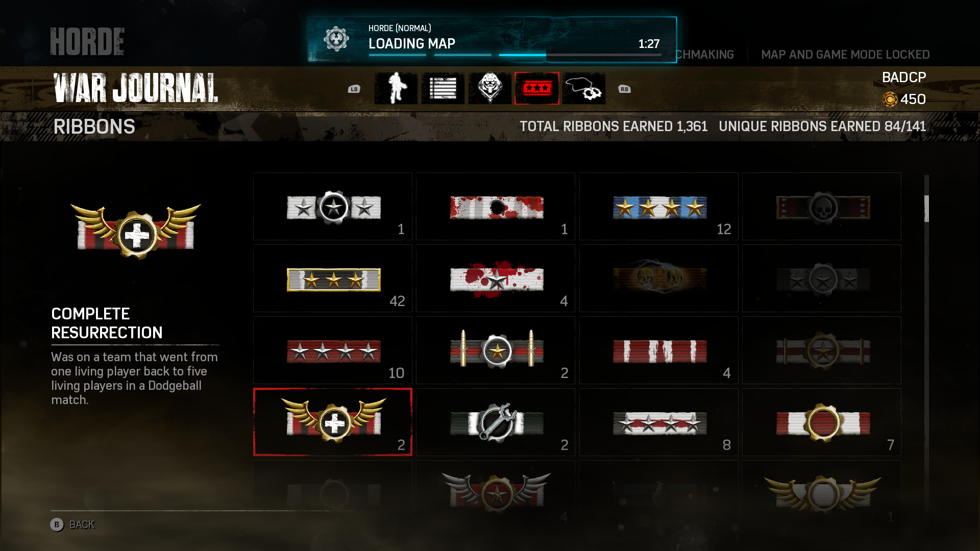Select the red ribbon with four silver stars
Viewport: 980px width, 551px height.
click(333, 350)
